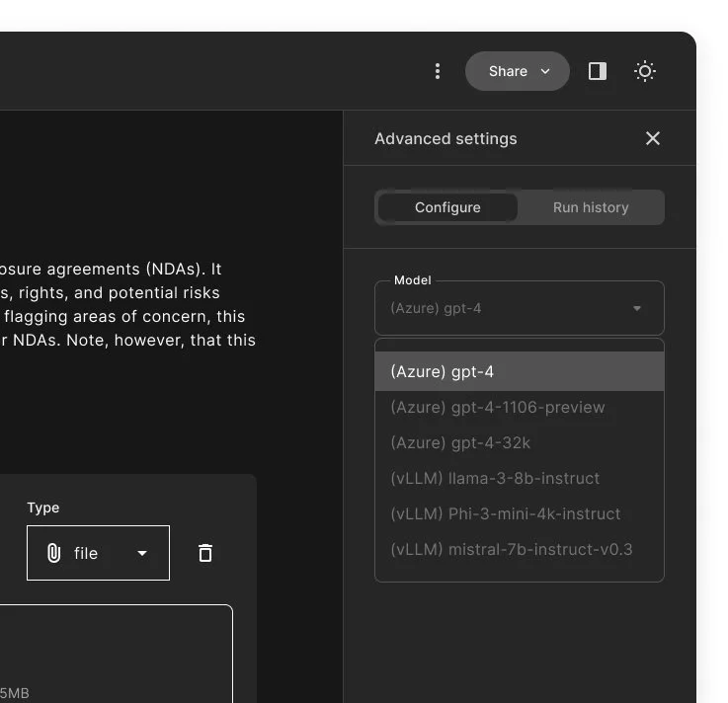Select (Azure) gpt-4 from the model list
Viewport: 728px width, 703px height.
pyautogui.click(x=519, y=371)
